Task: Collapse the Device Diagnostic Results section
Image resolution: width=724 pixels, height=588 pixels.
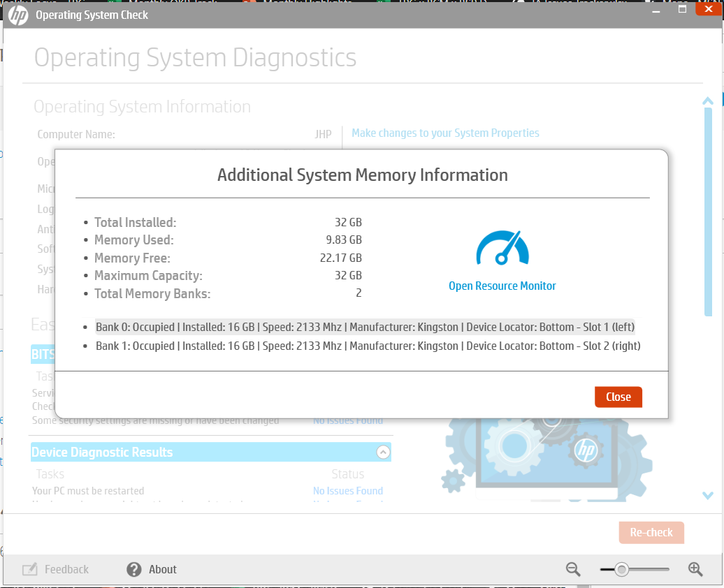Action: tap(383, 452)
